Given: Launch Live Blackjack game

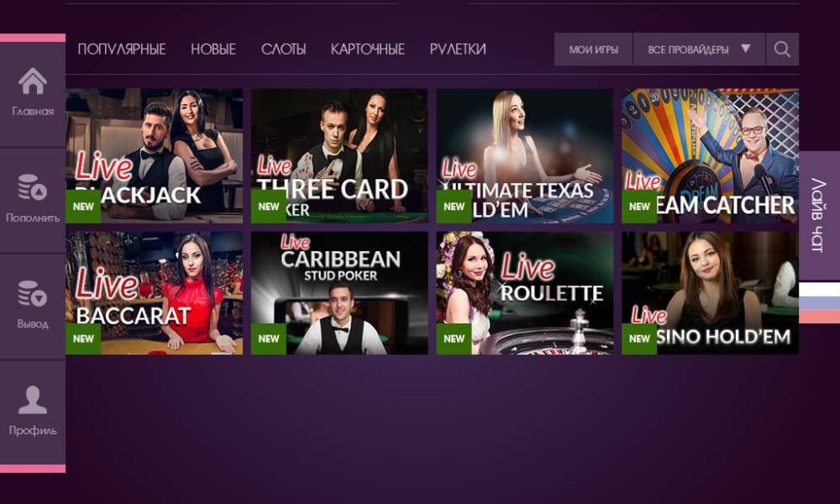Looking at the screenshot, I should pos(155,156).
